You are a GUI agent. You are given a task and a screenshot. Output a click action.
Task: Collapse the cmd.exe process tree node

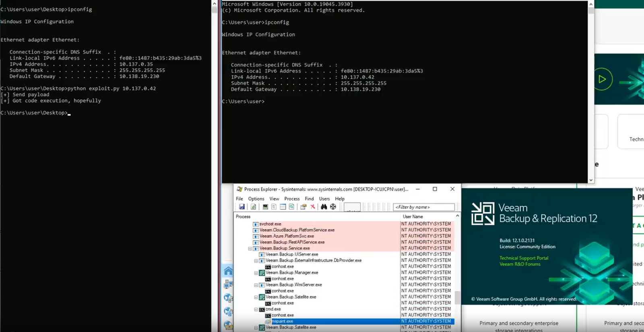pyautogui.click(x=256, y=309)
